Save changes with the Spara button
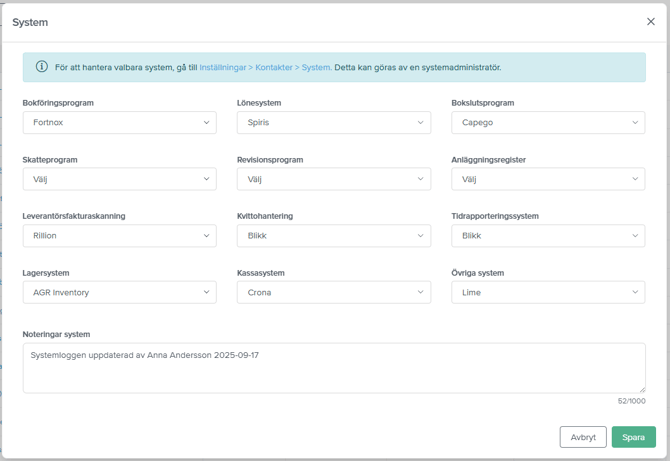The height and width of the screenshot is (461, 670). [633, 437]
